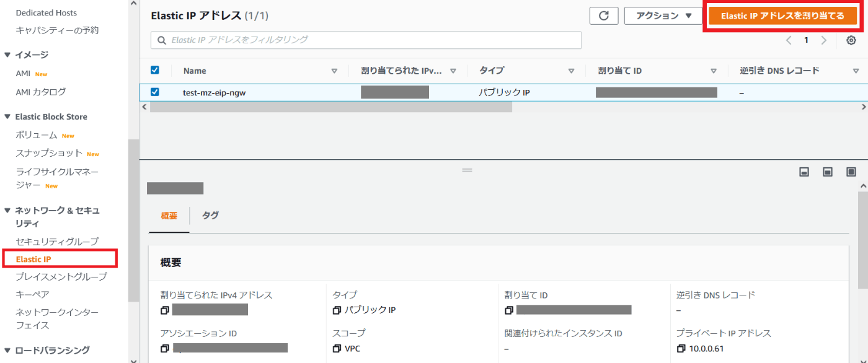868x363 pixels.
Task: Select Elastic IP in the sidebar
Action: pyautogui.click(x=33, y=259)
